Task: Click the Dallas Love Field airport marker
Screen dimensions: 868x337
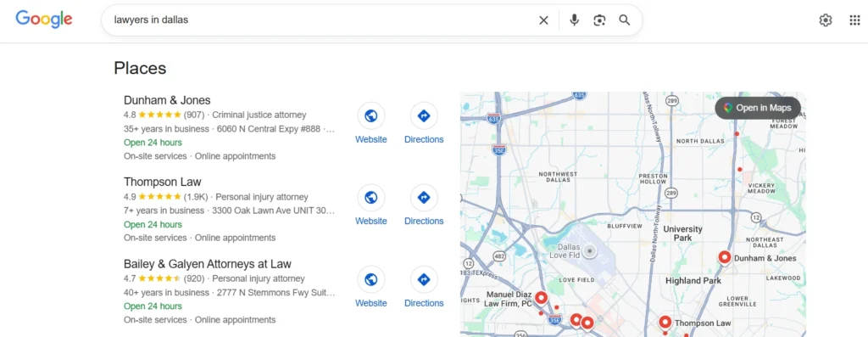Action: point(590,251)
